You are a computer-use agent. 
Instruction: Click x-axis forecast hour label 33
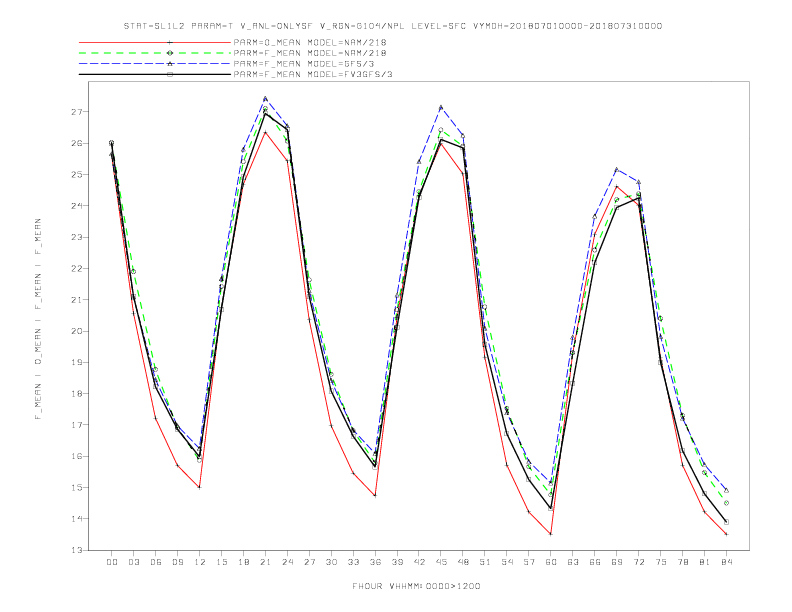[353, 562]
